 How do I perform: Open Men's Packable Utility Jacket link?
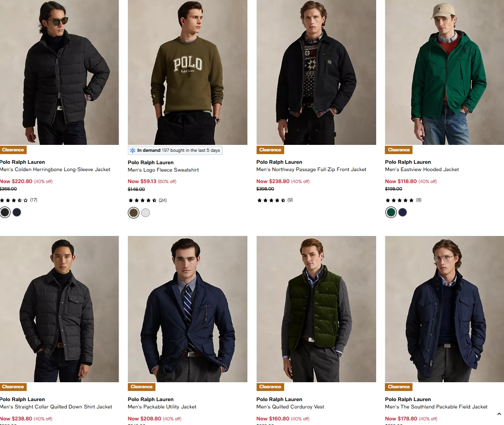162,407
